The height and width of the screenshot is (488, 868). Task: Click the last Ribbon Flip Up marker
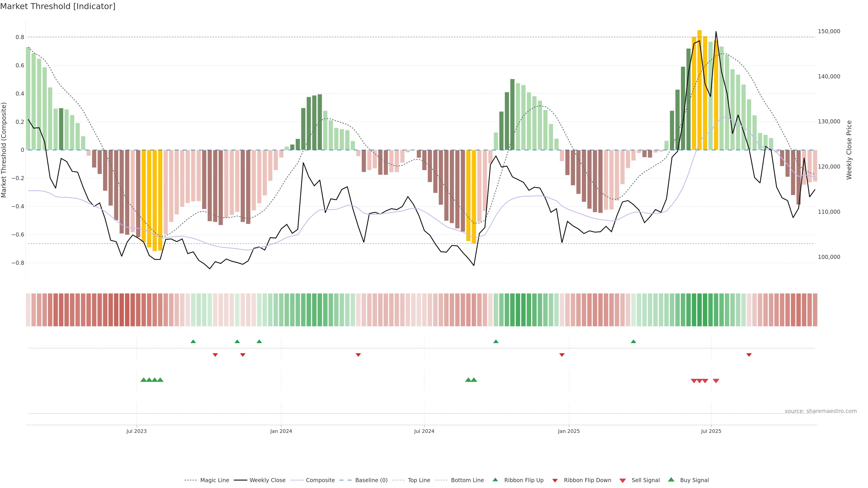pos(633,342)
